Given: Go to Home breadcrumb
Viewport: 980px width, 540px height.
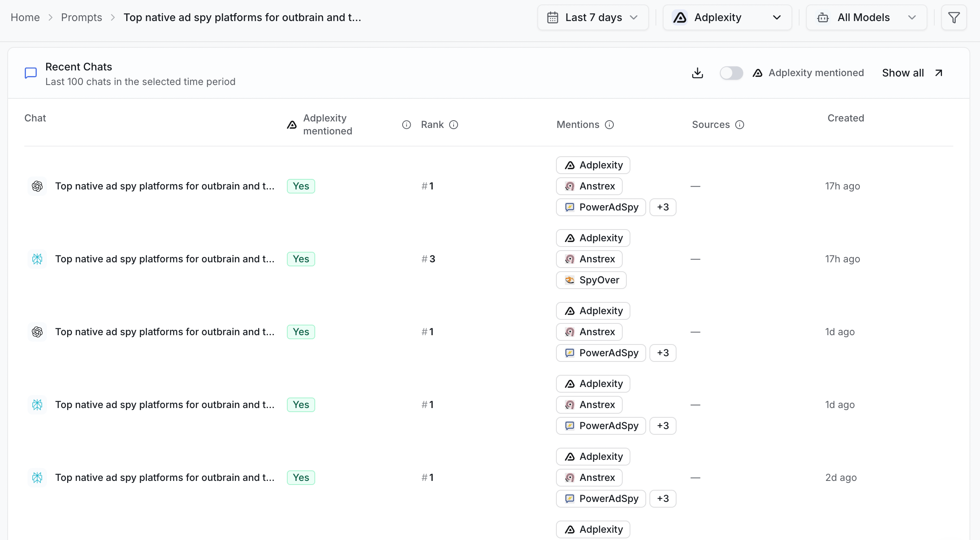Looking at the screenshot, I should 25,17.
